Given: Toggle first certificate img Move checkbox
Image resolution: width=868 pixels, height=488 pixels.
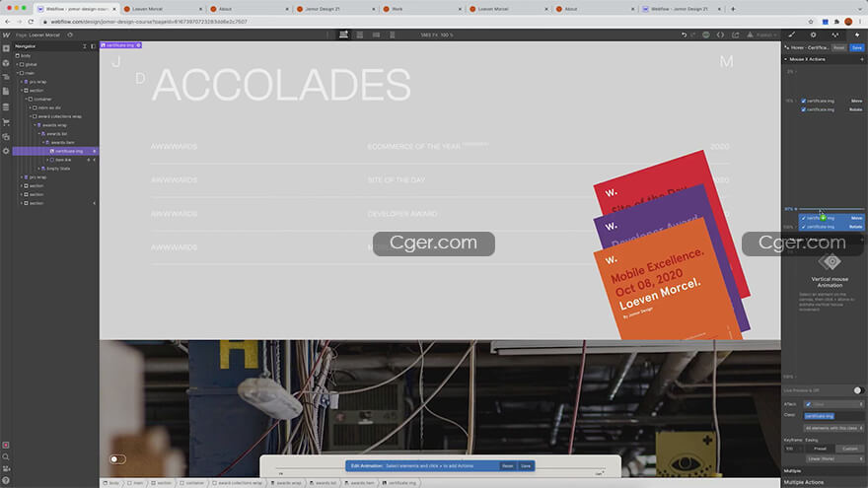Looking at the screenshot, I should (x=803, y=101).
